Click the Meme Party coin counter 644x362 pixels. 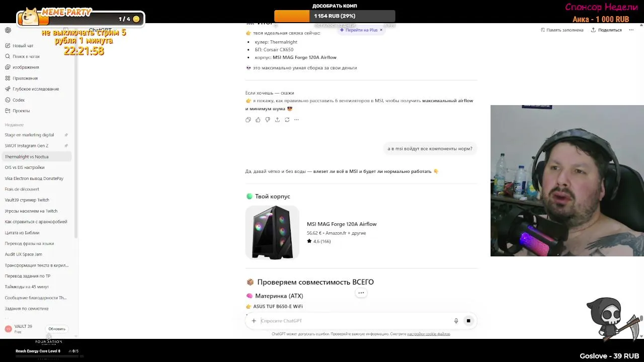pos(129,19)
